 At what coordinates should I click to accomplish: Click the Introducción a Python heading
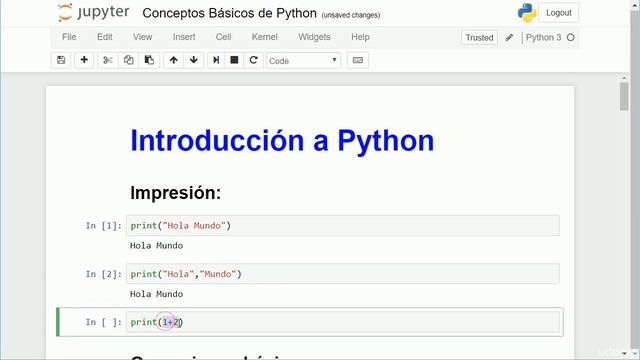pos(282,141)
